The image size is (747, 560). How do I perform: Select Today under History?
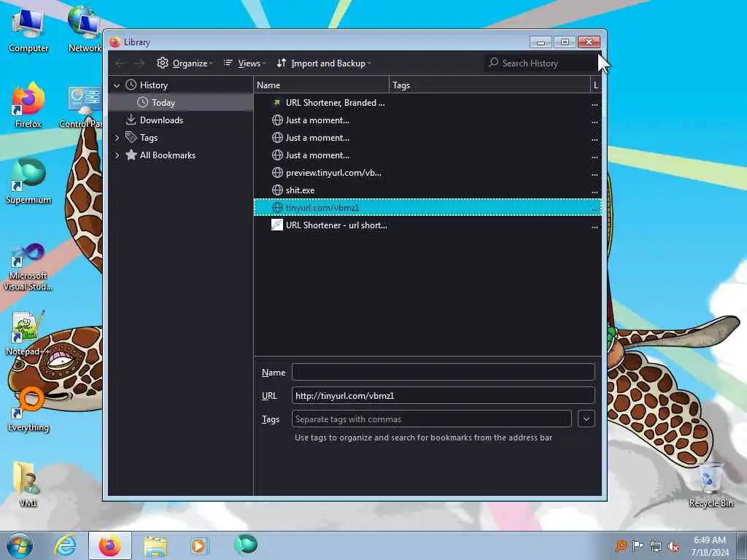[181, 103]
